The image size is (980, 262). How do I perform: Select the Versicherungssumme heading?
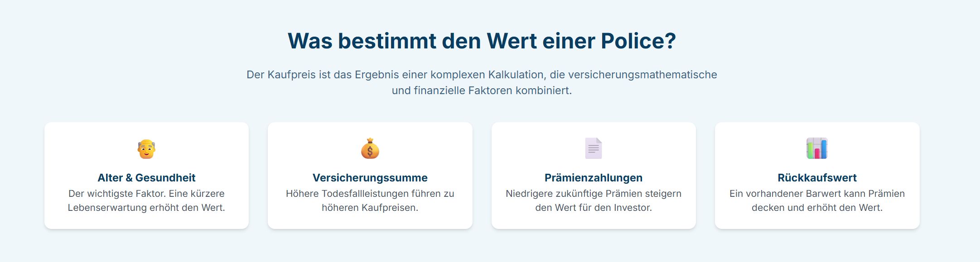pos(370,178)
